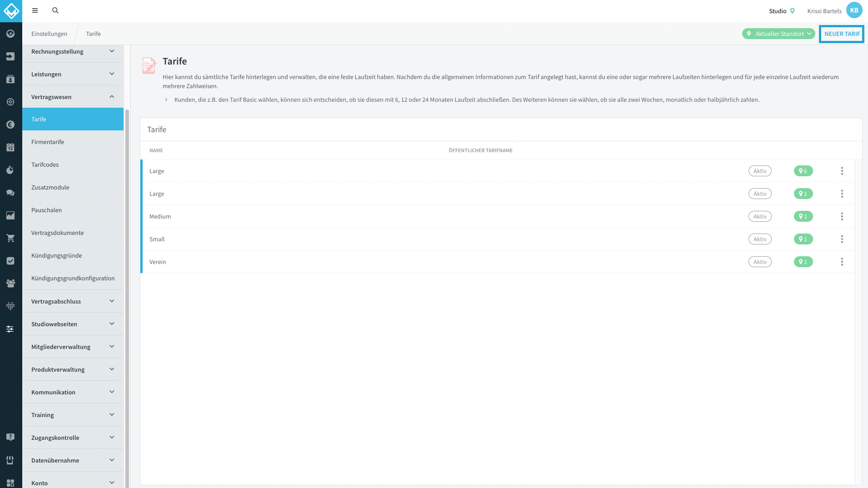Click the NEUER TARIF button

842,34
